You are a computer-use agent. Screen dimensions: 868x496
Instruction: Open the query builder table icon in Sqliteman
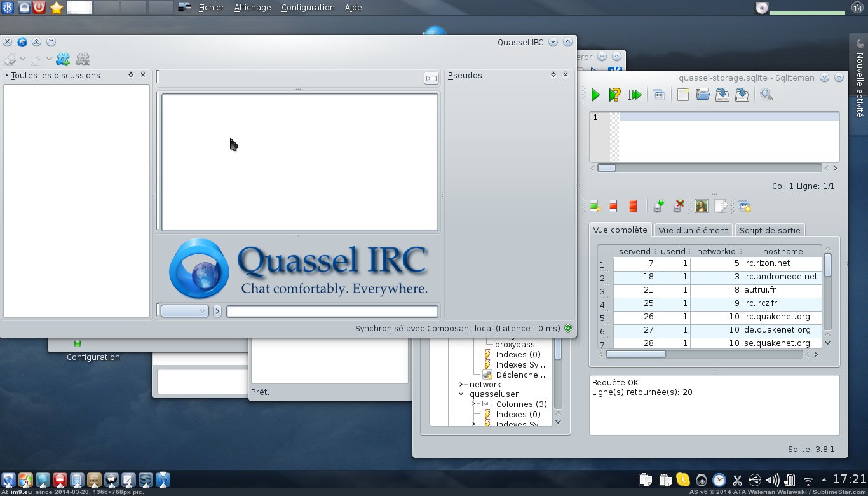(659, 95)
